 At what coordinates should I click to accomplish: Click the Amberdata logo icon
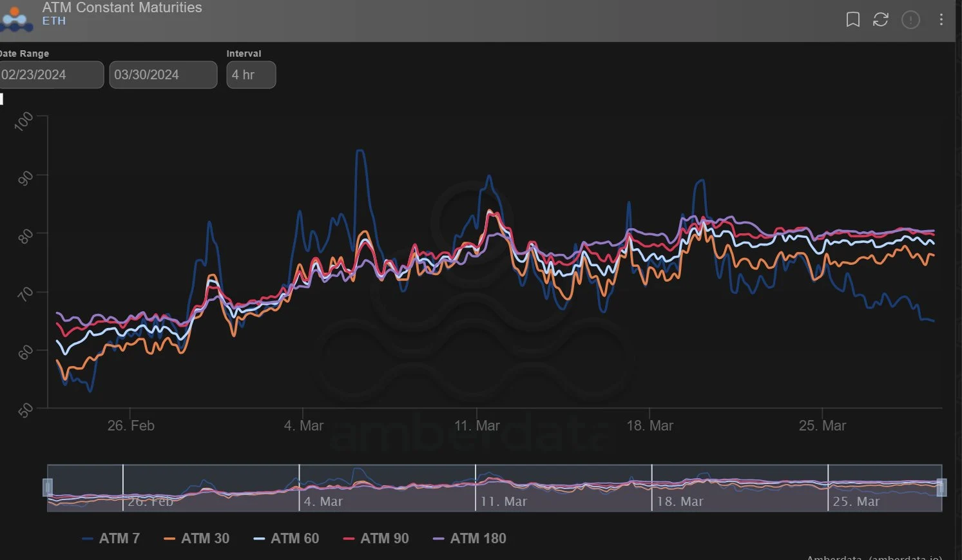tap(17, 19)
